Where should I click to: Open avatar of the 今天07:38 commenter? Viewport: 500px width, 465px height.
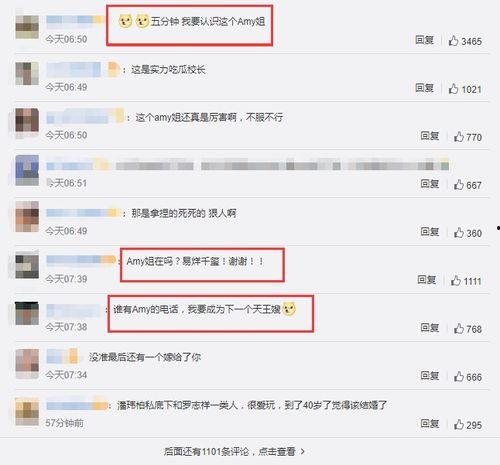27,313
